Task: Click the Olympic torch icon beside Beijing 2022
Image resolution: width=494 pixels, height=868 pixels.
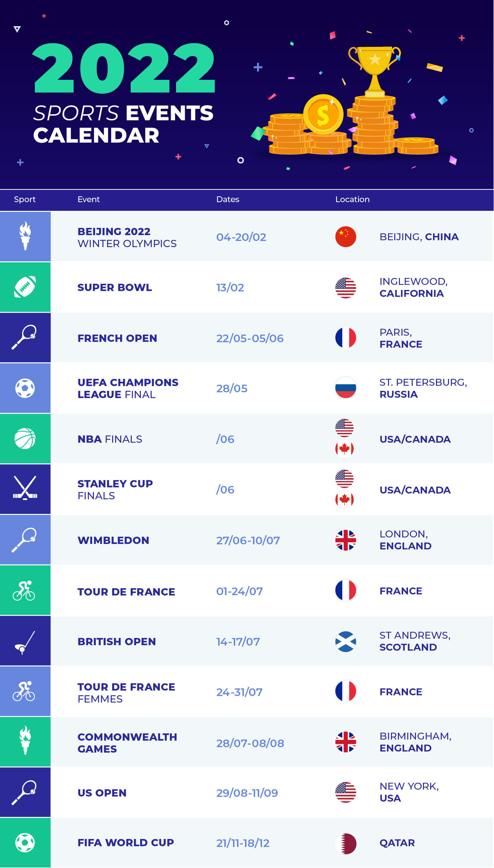Action: pyautogui.click(x=25, y=236)
